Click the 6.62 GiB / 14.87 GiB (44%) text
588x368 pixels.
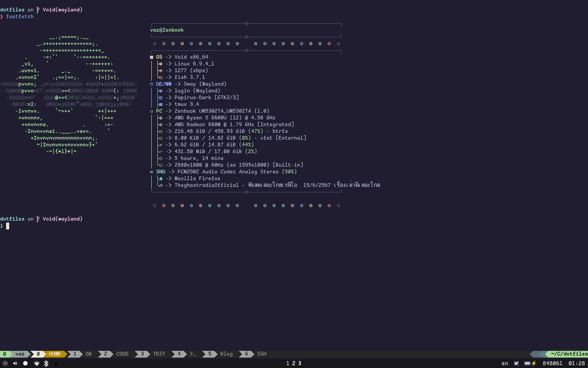pos(214,145)
